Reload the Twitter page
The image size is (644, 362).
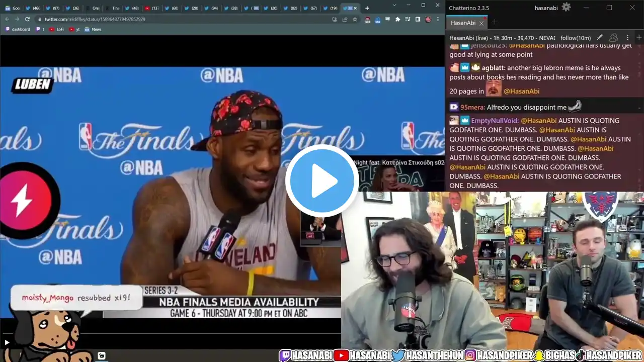coord(27,19)
